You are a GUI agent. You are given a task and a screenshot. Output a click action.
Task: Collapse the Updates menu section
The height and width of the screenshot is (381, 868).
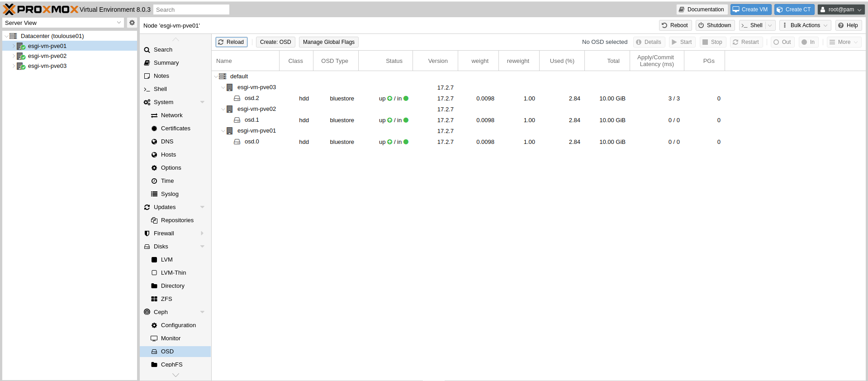pyautogui.click(x=202, y=207)
